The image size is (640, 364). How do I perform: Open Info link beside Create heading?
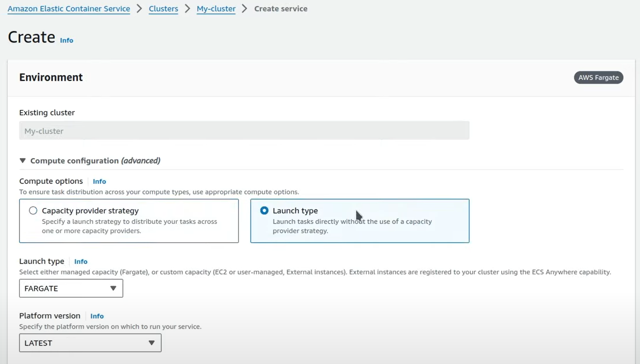tap(67, 40)
